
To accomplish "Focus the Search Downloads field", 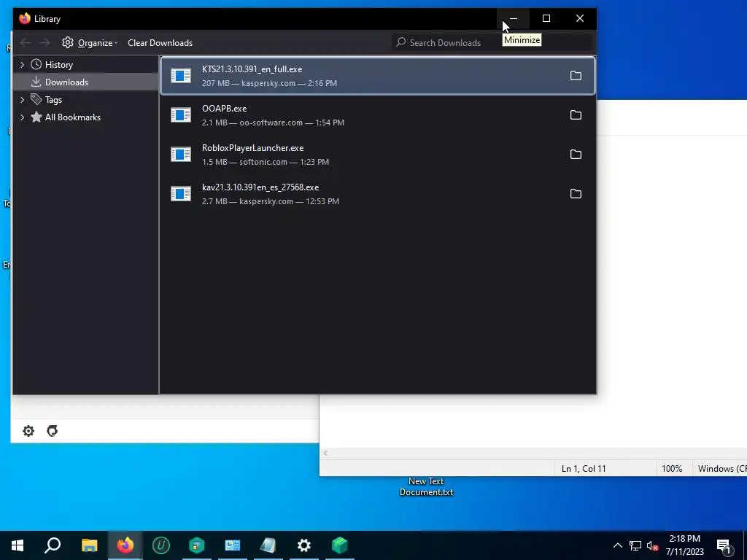I will pyautogui.click(x=492, y=42).
